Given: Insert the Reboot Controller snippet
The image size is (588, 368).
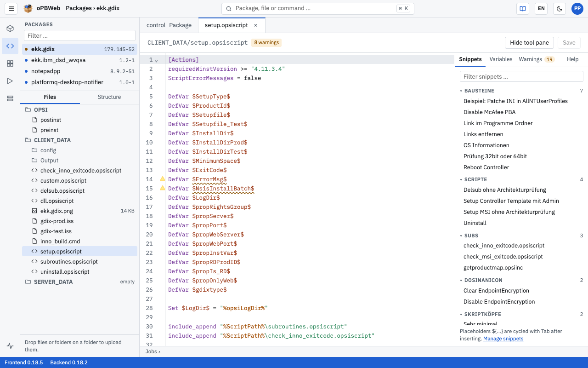Looking at the screenshot, I should 521,167.
